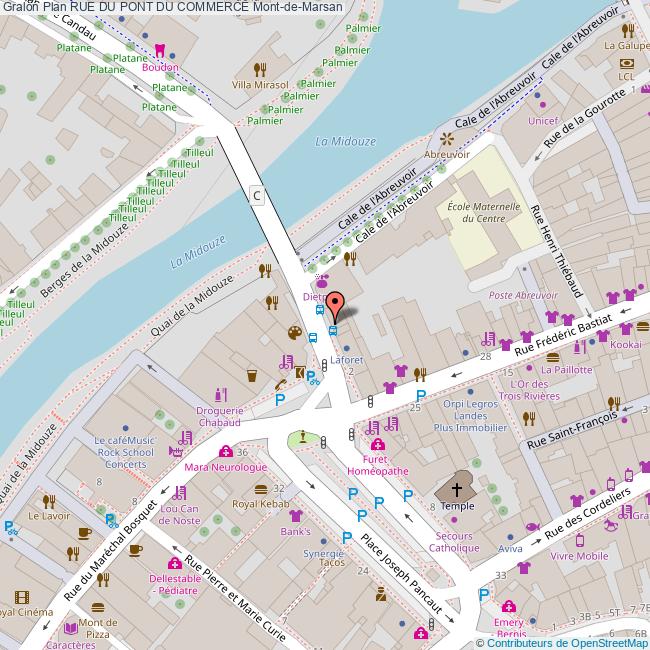Image resolution: width=650 pixels, height=650 pixels.
Task: Select the Droguerie Chabaud shop icon
Action: point(220,395)
